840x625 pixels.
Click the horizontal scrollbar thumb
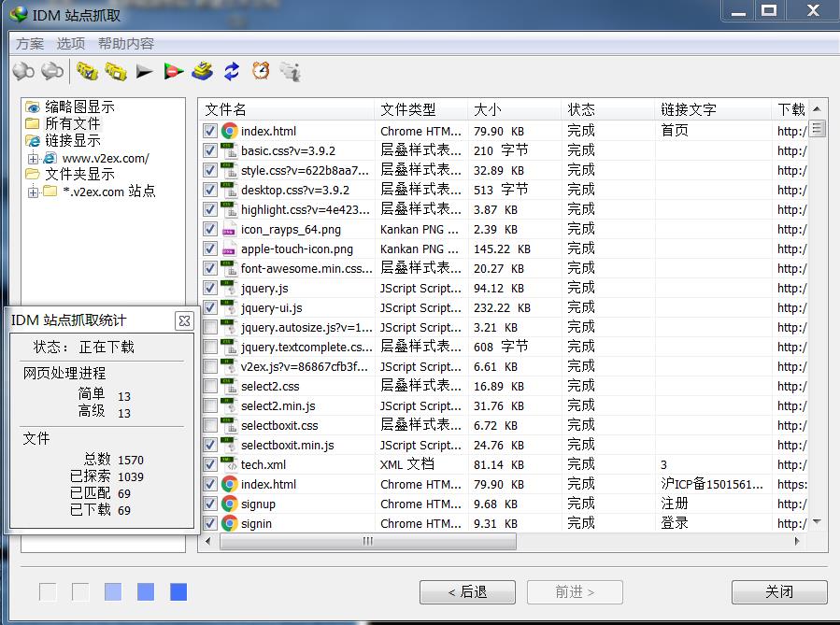click(x=368, y=541)
